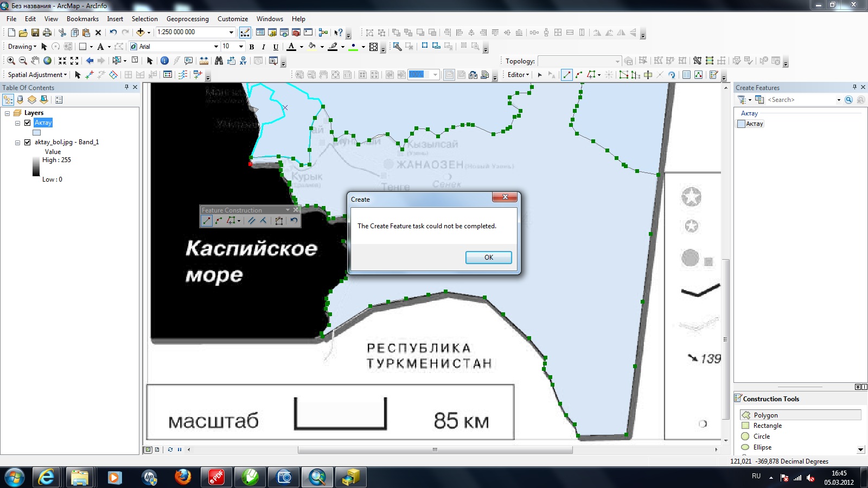Toggle italic text formatting

(x=264, y=47)
